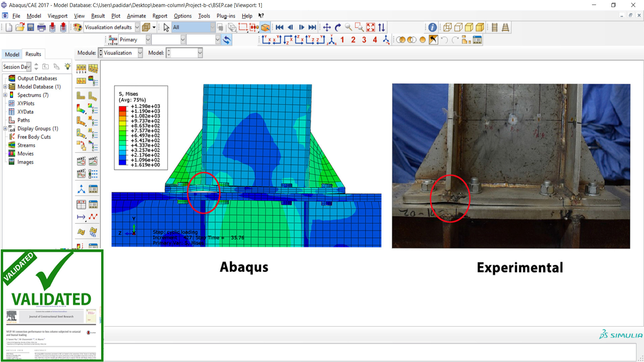Switch to the Model tab

12,54
